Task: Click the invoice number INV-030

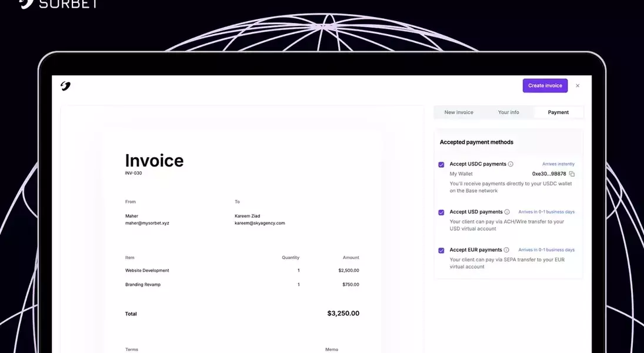Action: (134, 174)
